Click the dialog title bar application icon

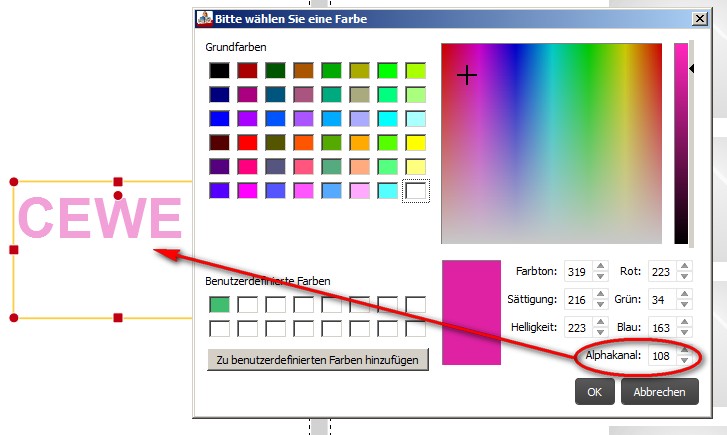pyautogui.click(x=204, y=18)
